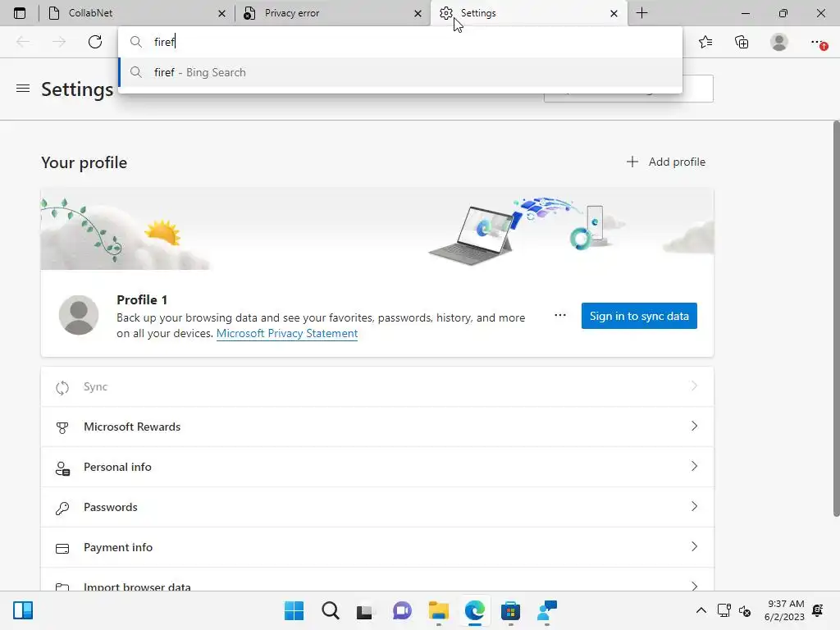The image size is (840, 630).
Task: Click Sign in to sync data
Action: [x=639, y=316]
